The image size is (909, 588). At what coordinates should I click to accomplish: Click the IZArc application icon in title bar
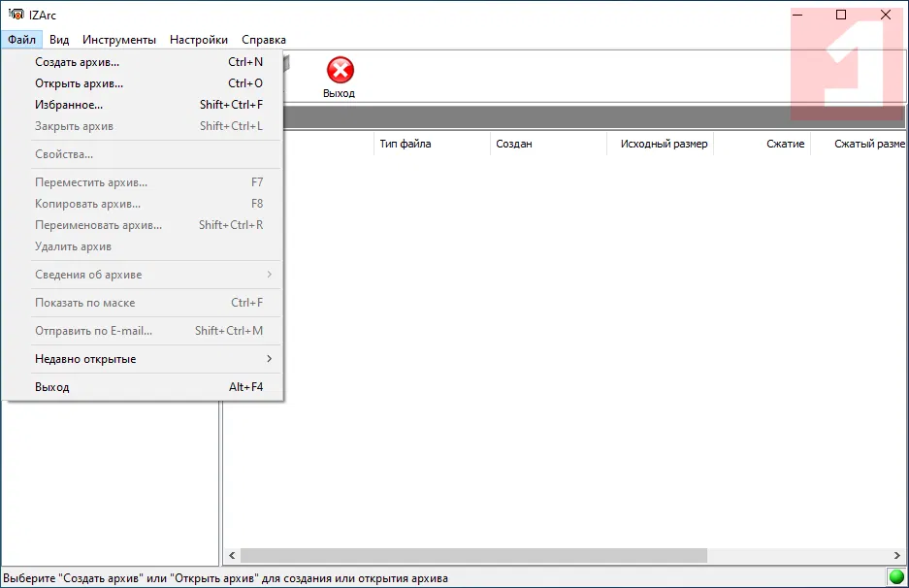[16, 15]
